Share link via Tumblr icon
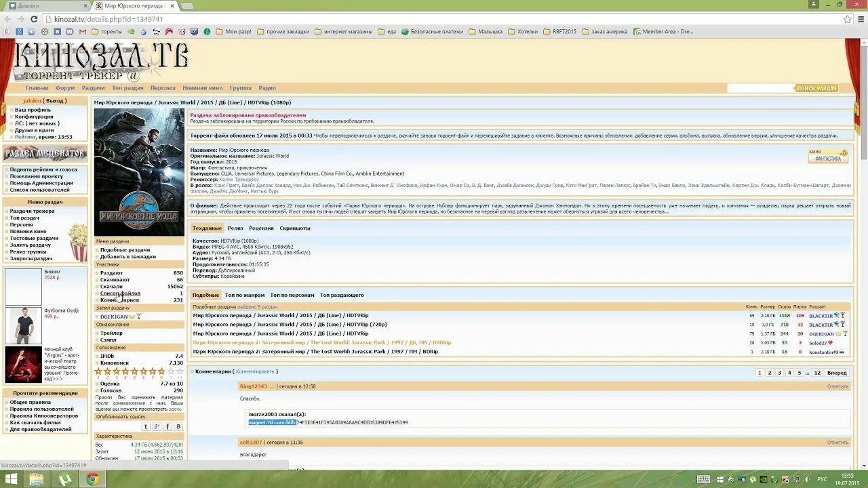 point(146,426)
